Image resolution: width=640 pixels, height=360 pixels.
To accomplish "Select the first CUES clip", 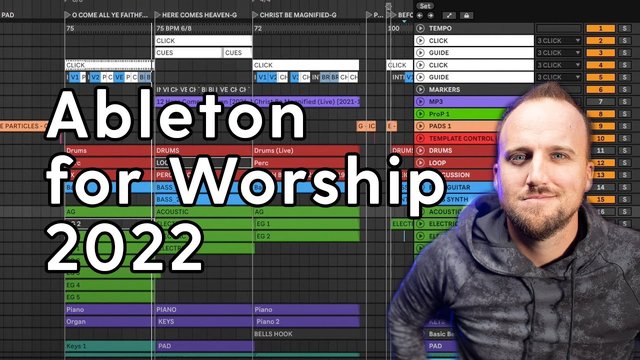I will click(x=189, y=53).
